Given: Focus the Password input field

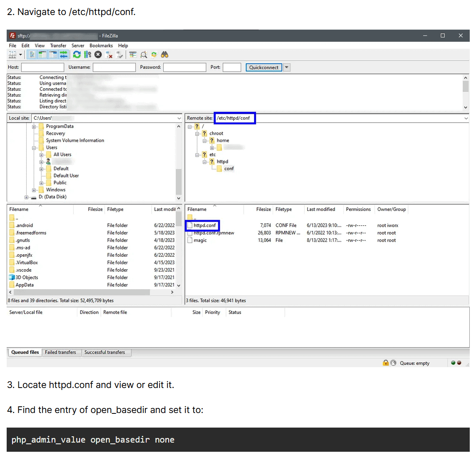Looking at the screenshot, I should tap(184, 67).
